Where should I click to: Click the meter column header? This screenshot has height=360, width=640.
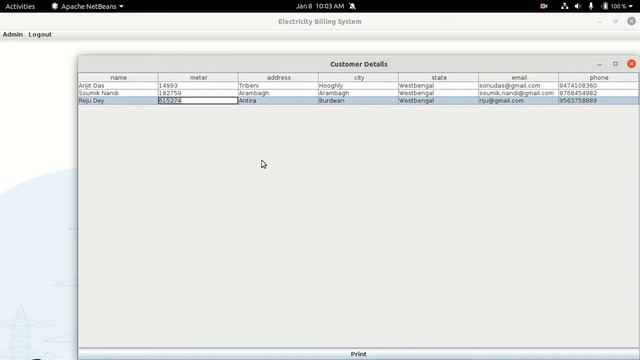pyautogui.click(x=198, y=78)
